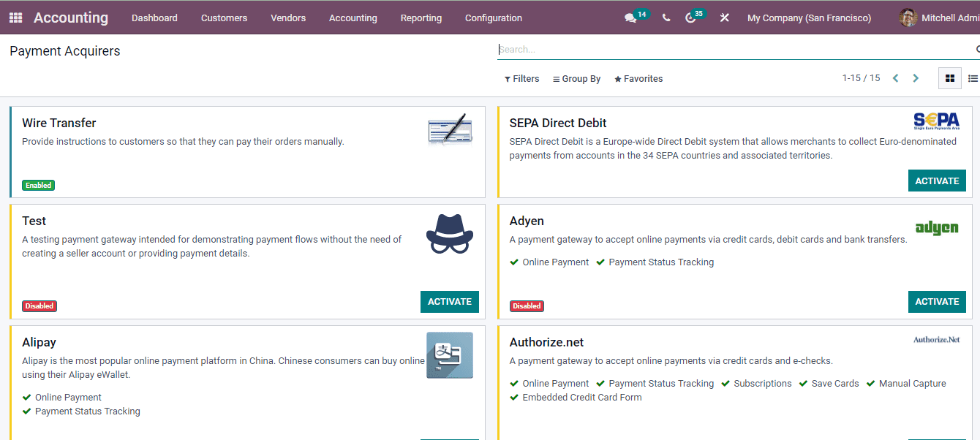
Task: Toggle the Enabled badge on Wire Transfer
Action: pos(38,185)
